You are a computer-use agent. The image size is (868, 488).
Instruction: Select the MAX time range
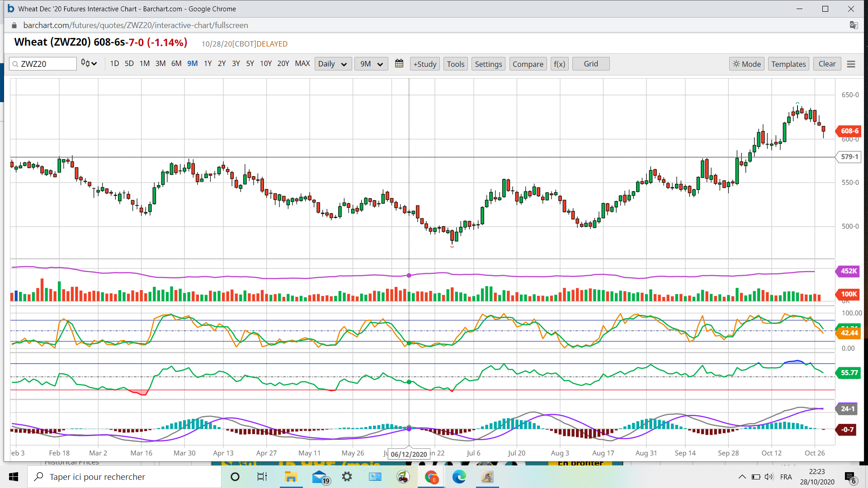(302, 63)
